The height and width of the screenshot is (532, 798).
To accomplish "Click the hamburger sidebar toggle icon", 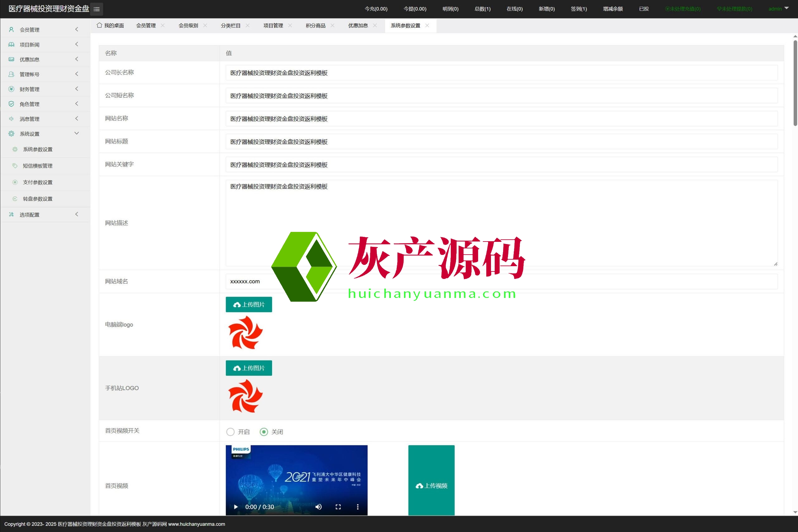I will [x=96, y=9].
